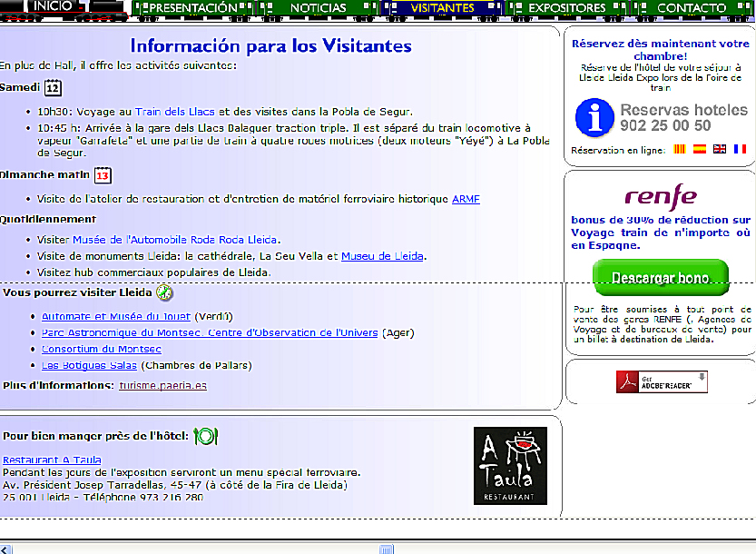The height and width of the screenshot is (554, 756).
Task: Click the Samedi 12 calendar icon
Action: click(x=53, y=88)
